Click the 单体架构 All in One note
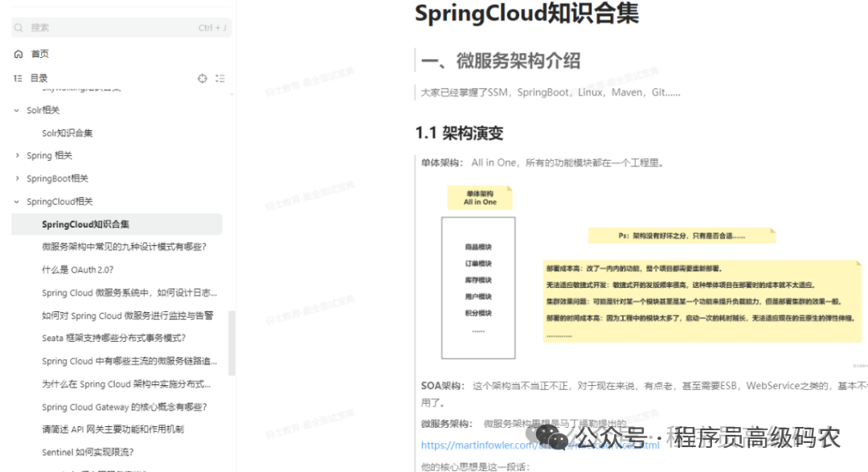 point(480,198)
